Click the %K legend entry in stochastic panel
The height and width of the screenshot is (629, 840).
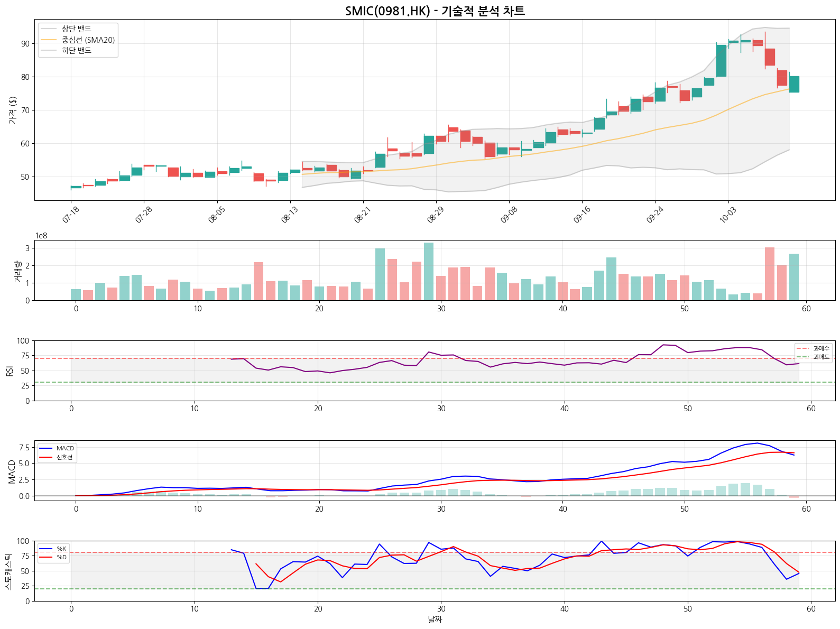(61, 549)
